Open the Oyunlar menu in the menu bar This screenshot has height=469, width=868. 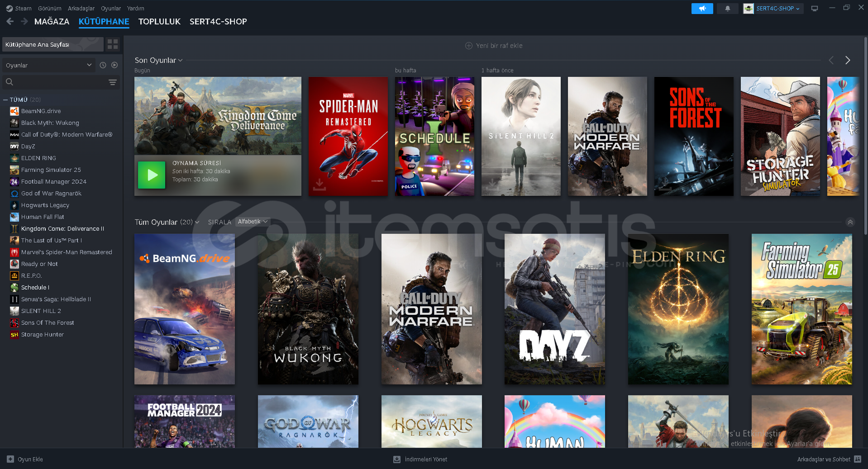point(111,8)
